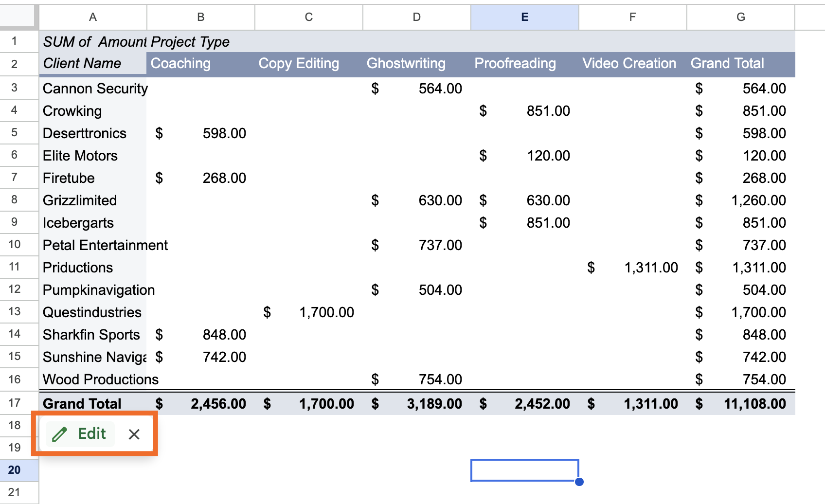
Task: Click the 'Firetube' client cell
Action: (93, 178)
